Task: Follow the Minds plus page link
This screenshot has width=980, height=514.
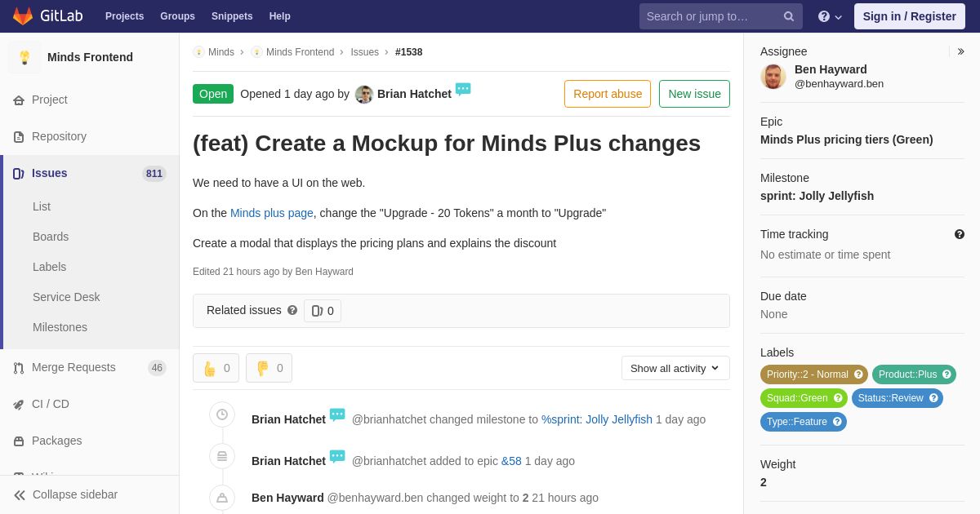Action: tap(272, 213)
